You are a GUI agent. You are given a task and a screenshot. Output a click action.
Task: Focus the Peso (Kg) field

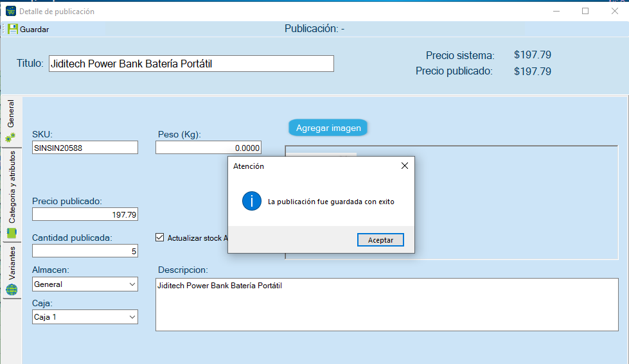click(x=209, y=148)
